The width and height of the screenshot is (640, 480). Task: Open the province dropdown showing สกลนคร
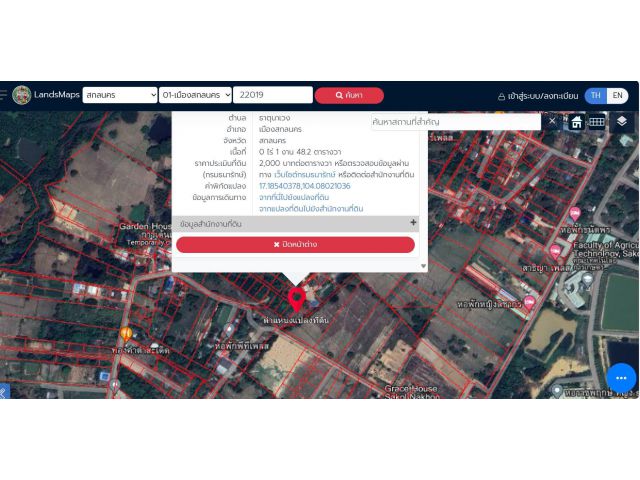[x=120, y=95]
